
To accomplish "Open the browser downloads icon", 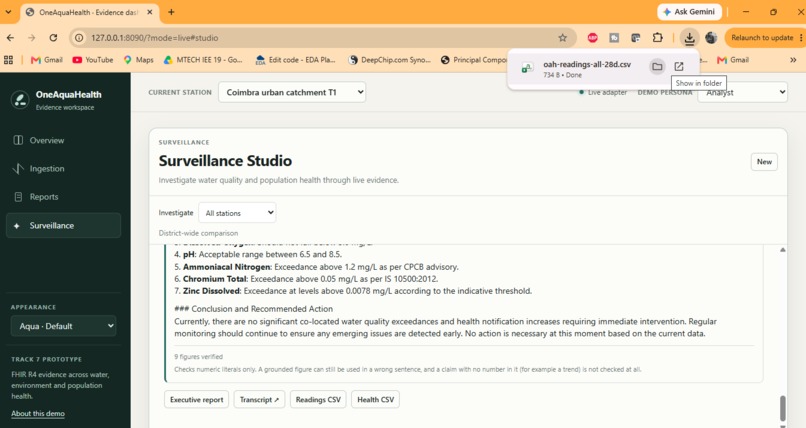I will 689,38.
